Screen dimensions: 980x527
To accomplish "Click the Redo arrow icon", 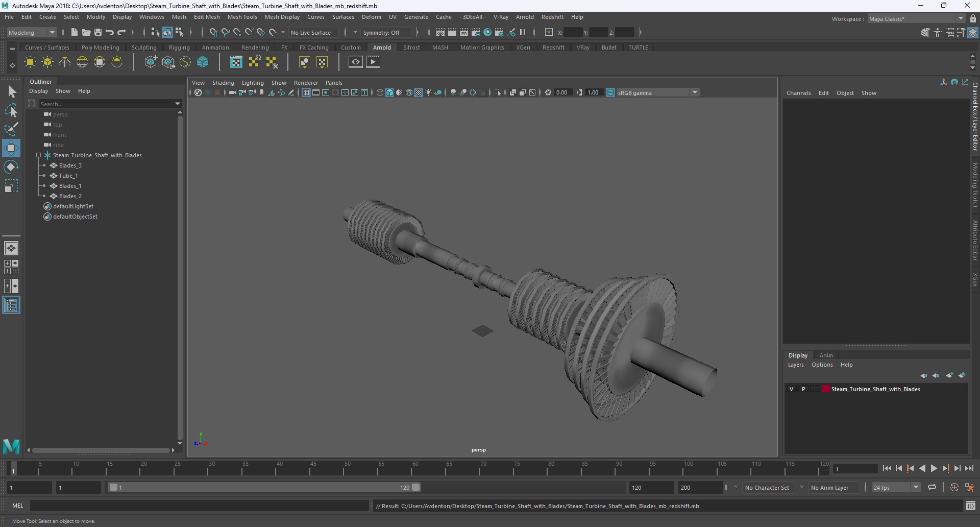I will click(121, 32).
